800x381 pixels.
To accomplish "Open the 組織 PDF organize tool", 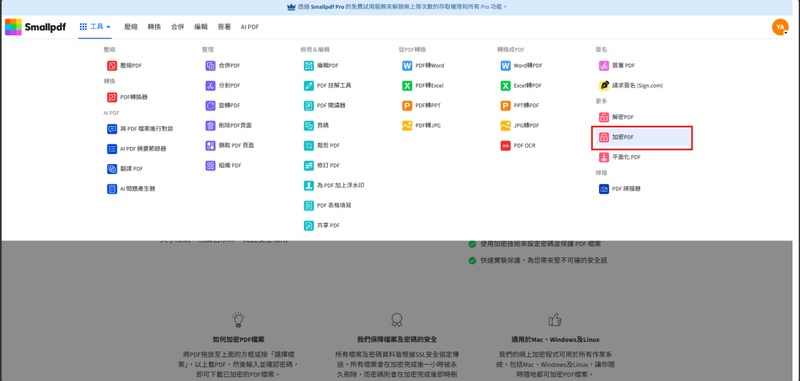I will (x=223, y=166).
